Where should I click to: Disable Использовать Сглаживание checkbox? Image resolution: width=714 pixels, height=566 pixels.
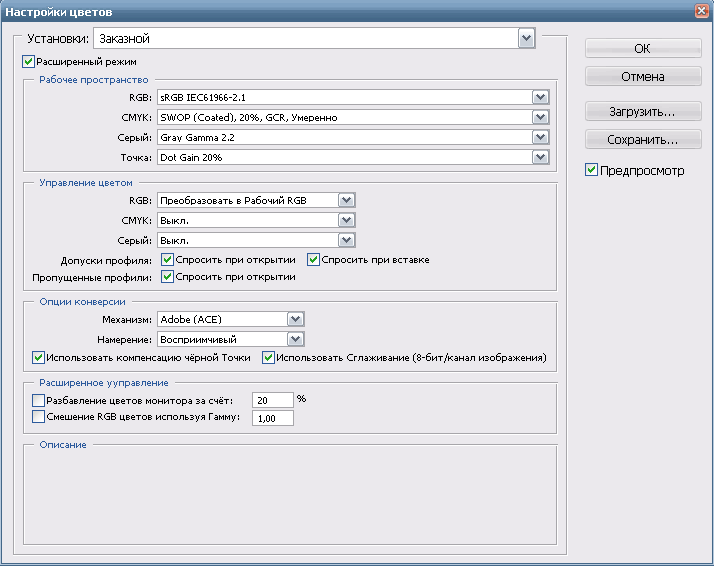pos(268,358)
